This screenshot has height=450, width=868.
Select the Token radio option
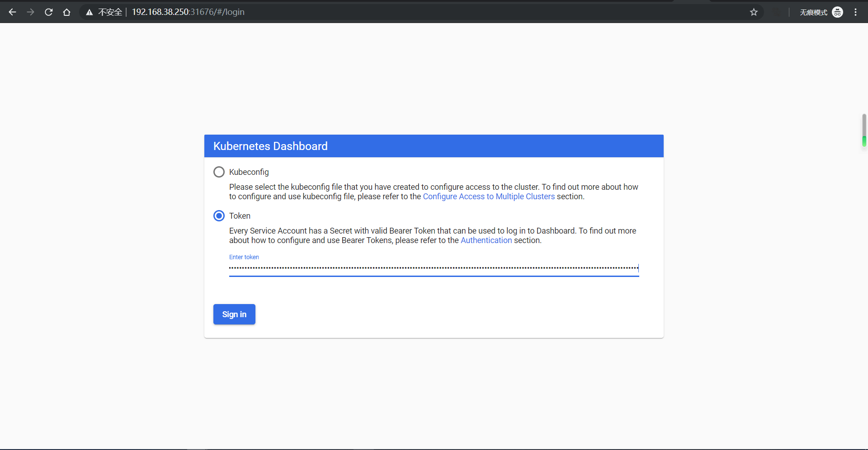tap(219, 216)
